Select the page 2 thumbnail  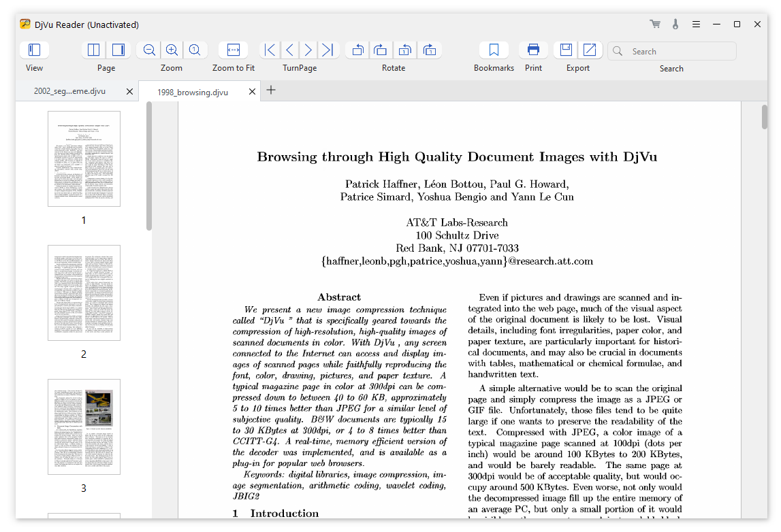coord(84,293)
